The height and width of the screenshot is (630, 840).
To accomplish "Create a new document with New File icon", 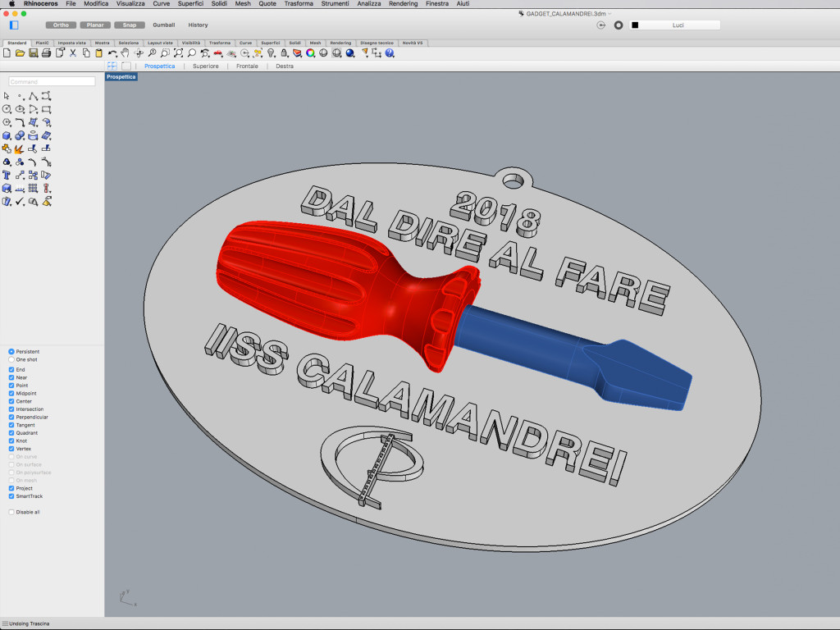I will 7,53.
